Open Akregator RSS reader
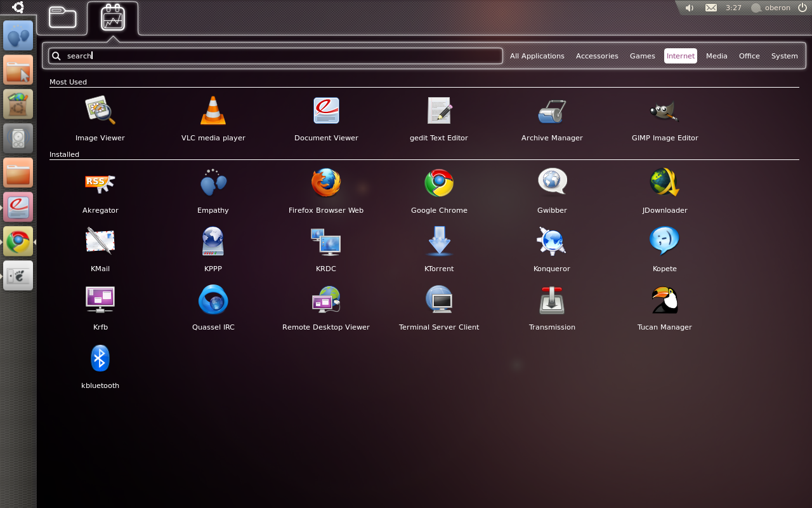The width and height of the screenshot is (812, 508). (x=100, y=184)
